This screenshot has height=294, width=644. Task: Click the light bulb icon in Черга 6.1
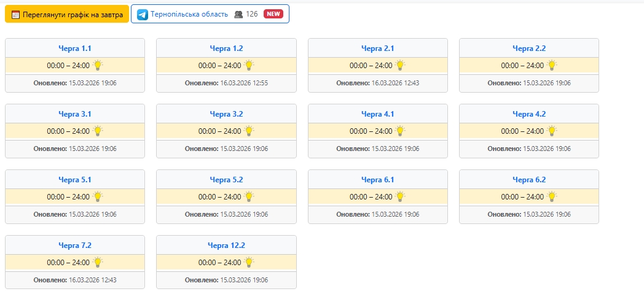point(401,196)
